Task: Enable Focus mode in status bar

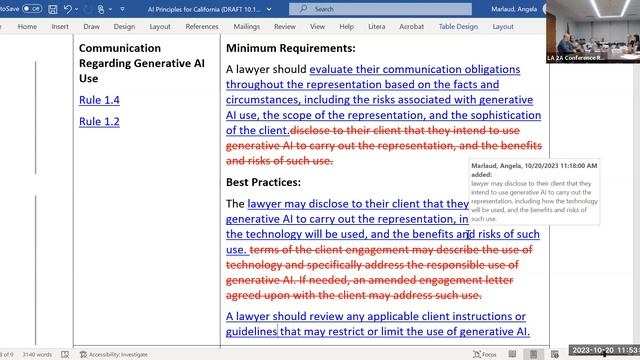Action: click(484, 354)
